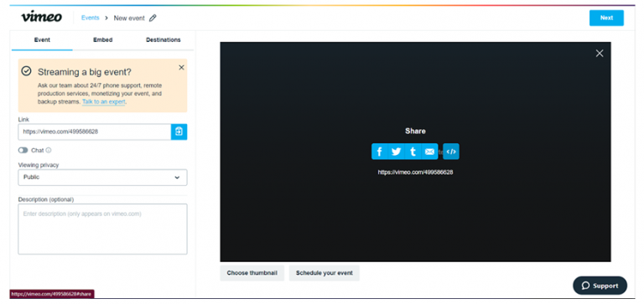The height and width of the screenshot is (304, 644).
Task: Switch to the Destinations tab
Action: click(163, 40)
